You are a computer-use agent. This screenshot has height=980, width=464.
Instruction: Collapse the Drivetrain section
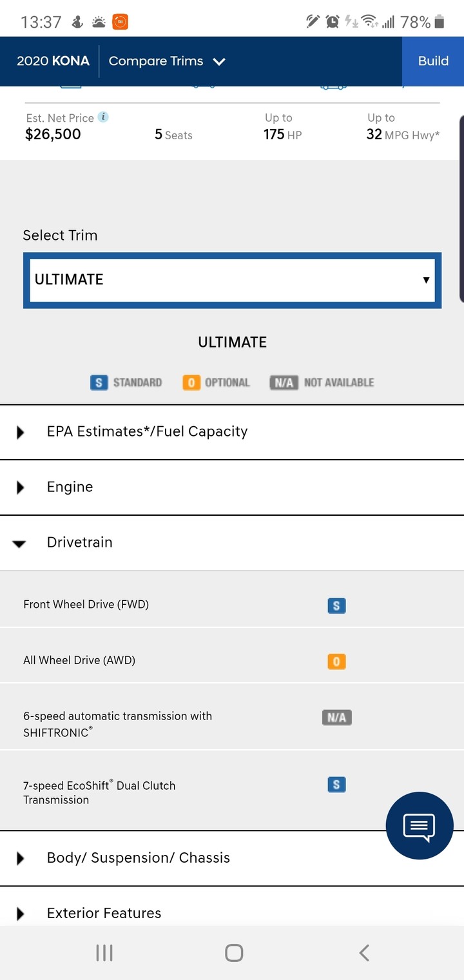click(x=232, y=543)
